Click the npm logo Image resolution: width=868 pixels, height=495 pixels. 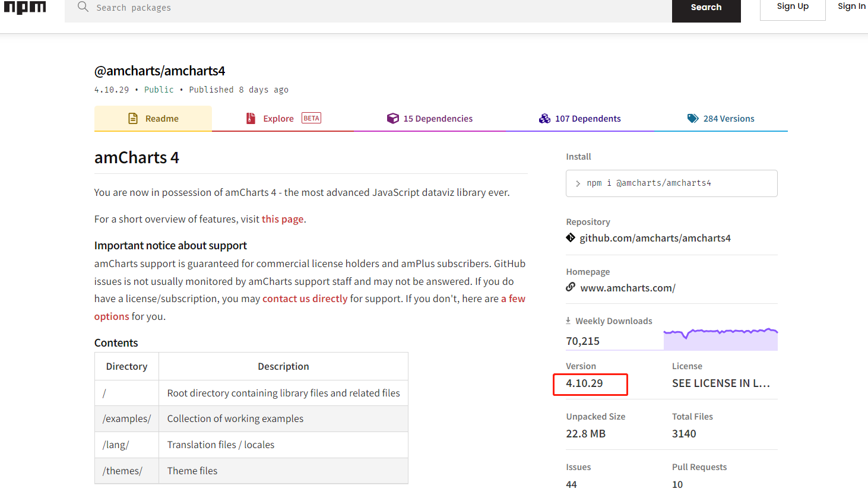click(24, 7)
